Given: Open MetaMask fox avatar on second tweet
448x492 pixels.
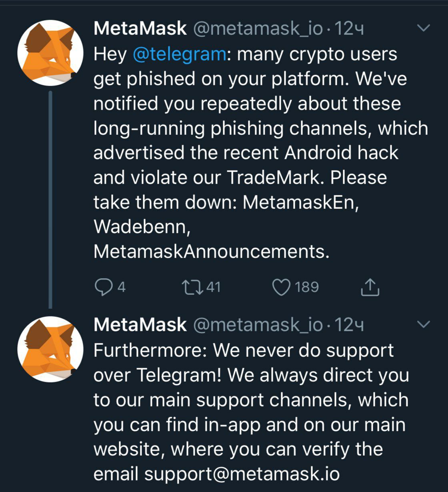Looking at the screenshot, I should (x=50, y=349).
